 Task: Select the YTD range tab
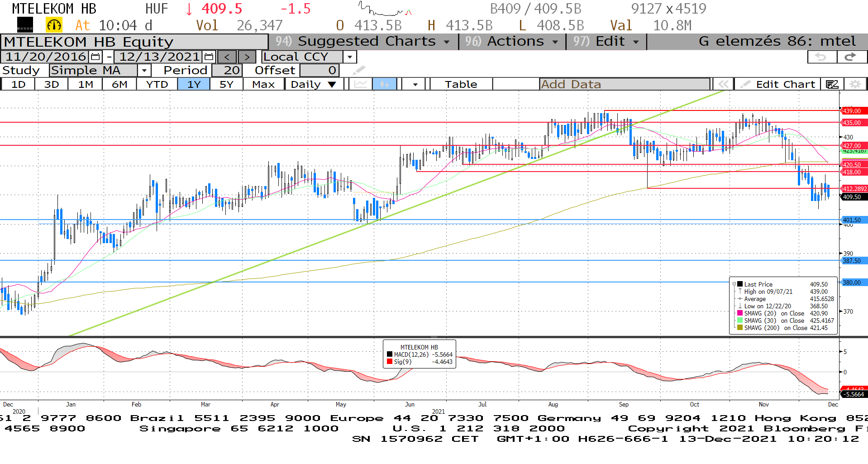(157, 84)
